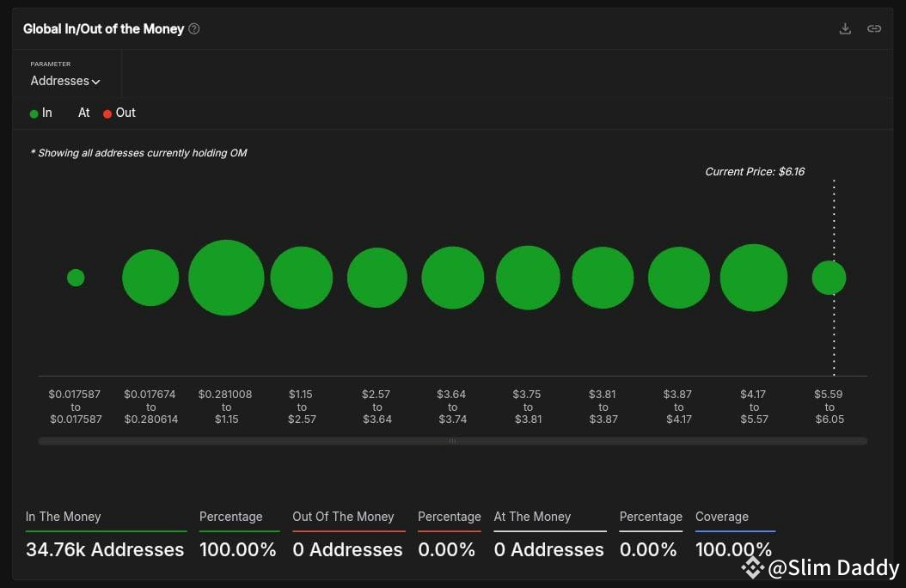Click the horizontal range scrollbar handle
Screen dimensions: 906x588
point(452,441)
